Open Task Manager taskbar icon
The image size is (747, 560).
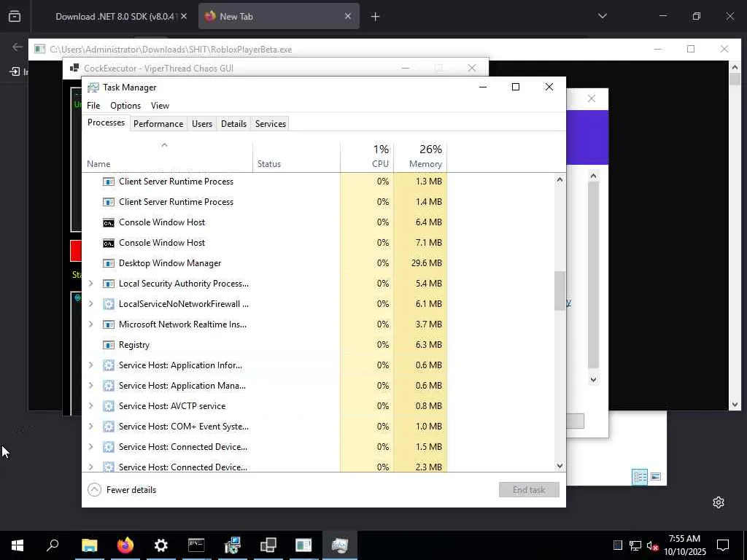[x=340, y=545]
